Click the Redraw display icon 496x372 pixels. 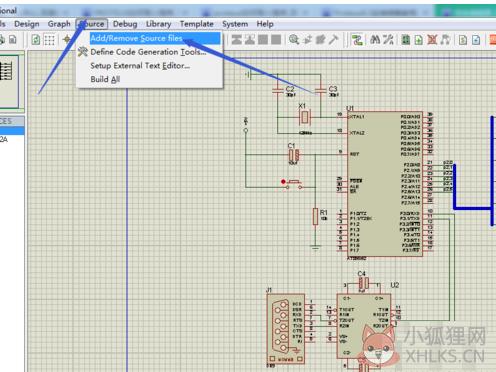tap(36, 40)
